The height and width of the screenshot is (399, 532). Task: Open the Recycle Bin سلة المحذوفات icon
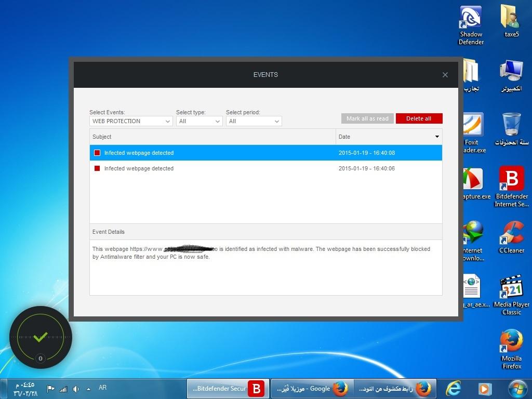pyautogui.click(x=511, y=129)
